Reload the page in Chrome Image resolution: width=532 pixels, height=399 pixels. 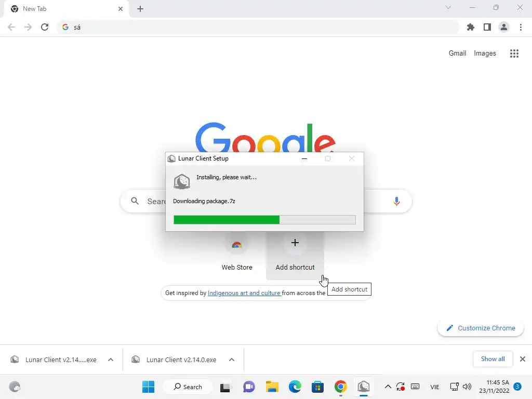[x=45, y=27]
